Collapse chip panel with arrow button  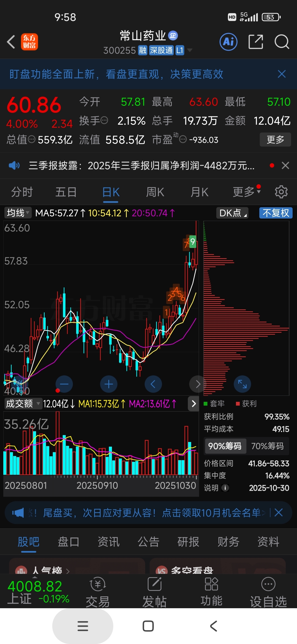coord(194,404)
